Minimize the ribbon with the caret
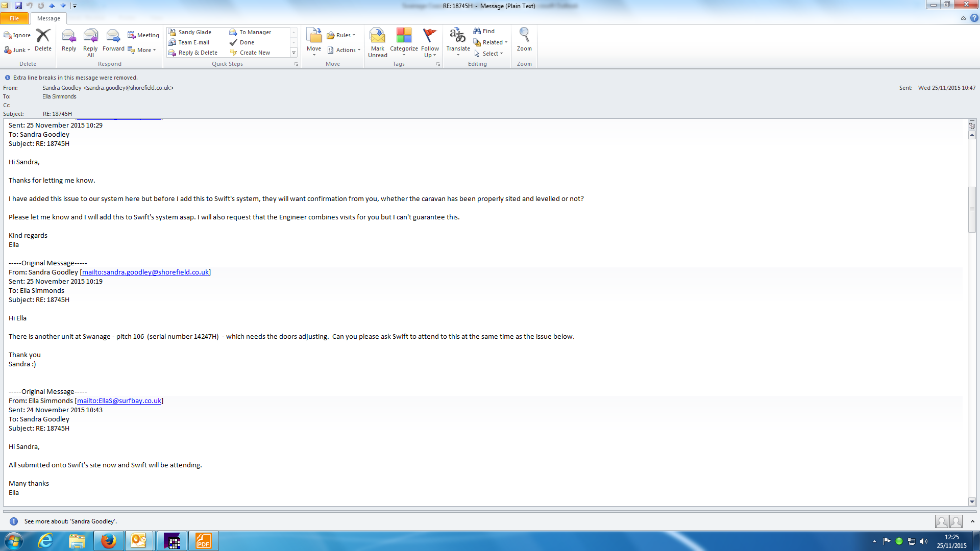Screen dimensions: 980x551 coord(963,18)
